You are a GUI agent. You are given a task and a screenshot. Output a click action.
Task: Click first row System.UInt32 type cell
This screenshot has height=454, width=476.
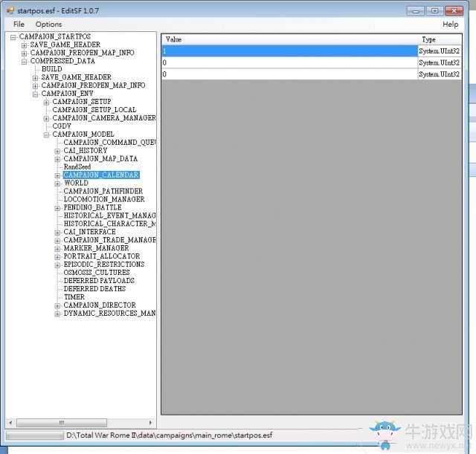(x=440, y=51)
